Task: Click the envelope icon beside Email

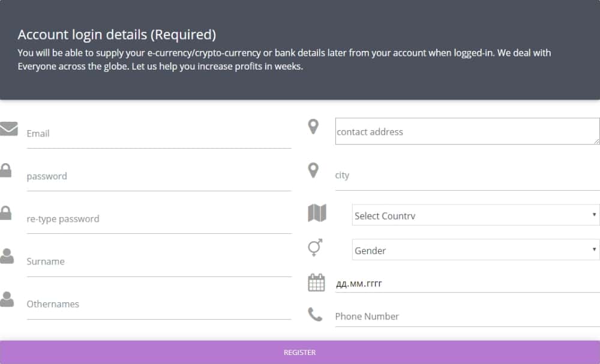Action: [8, 128]
